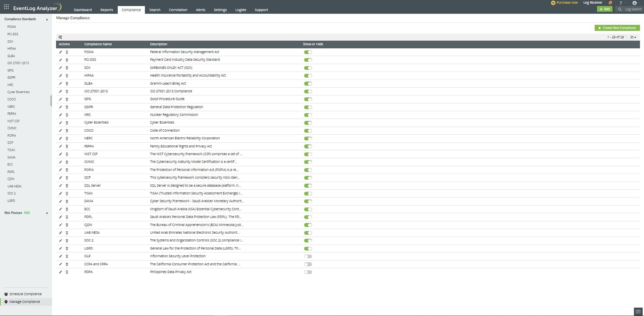Image resolution: width=644 pixels, height=316 pixels.
Task: Select TISAX in the sidebar standards list
Action: (x=11, y=150)
